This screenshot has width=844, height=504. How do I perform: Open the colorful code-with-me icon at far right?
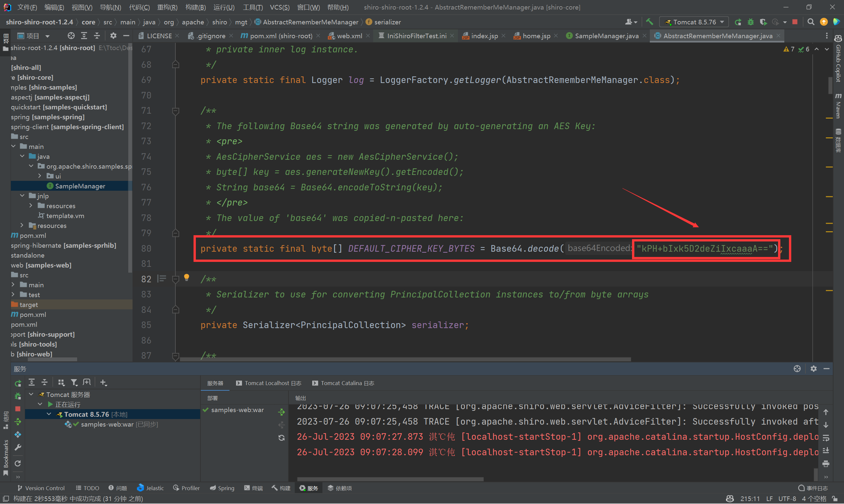point(836,22)
